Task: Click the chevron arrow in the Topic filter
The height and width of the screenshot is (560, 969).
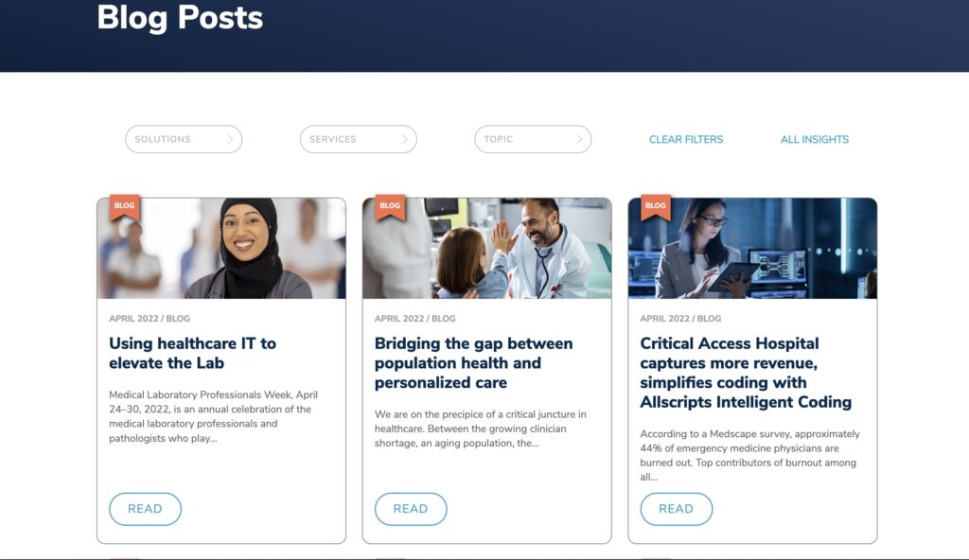Action: [579, 139]
